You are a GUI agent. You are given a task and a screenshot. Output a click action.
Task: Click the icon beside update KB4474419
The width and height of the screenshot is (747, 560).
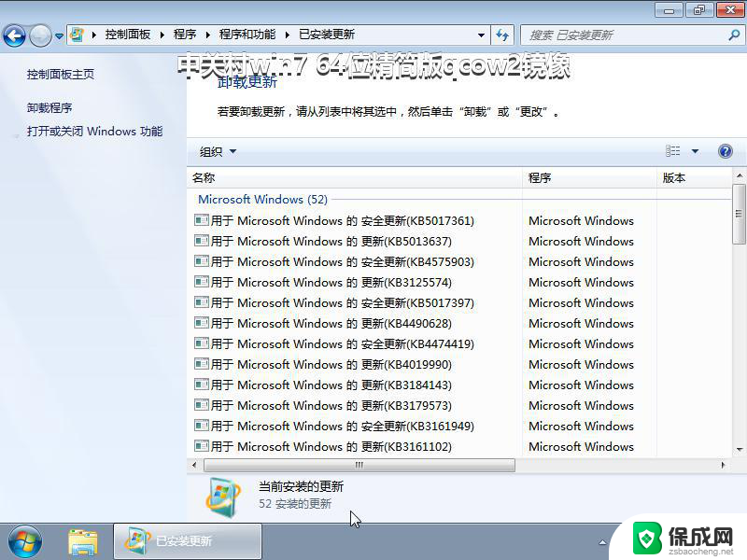(x=202, y=343)
